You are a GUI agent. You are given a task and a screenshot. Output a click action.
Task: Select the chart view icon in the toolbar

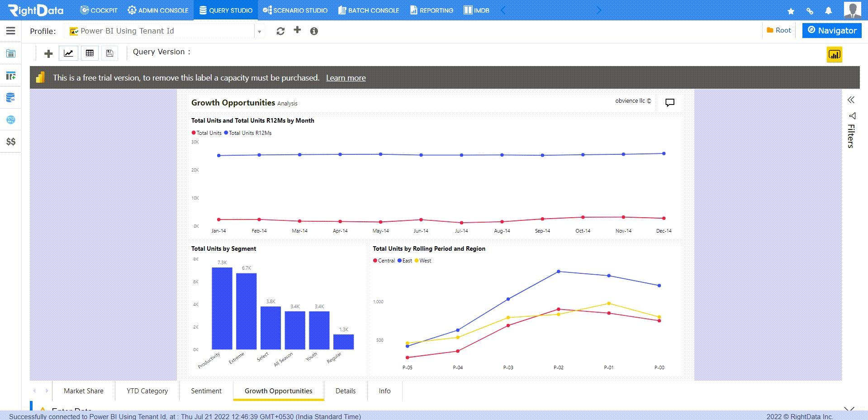68,53
